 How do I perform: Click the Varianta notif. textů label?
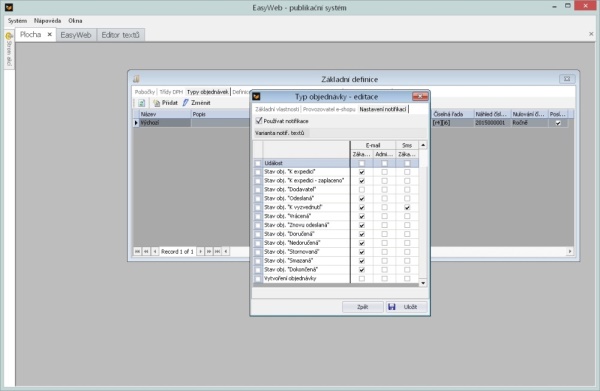[x=280, y=133]
